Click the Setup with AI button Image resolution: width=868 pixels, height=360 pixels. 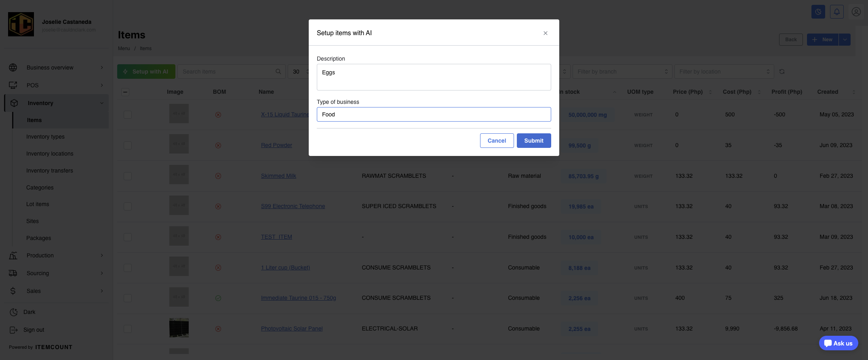[x=146, y=72]
